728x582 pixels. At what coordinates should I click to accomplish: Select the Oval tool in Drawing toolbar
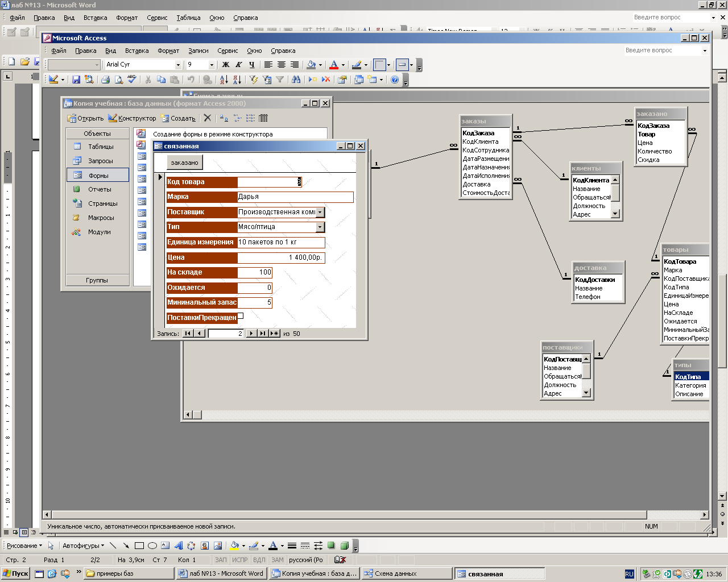pyautogui.click(x=152, y=546)
